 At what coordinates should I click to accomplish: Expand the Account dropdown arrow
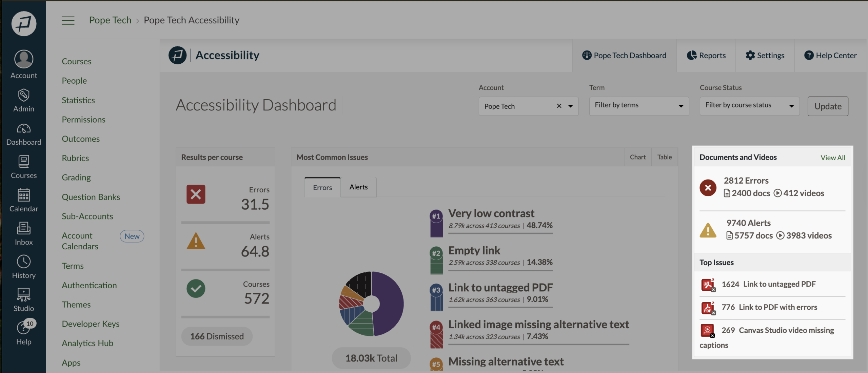(571, 106)
